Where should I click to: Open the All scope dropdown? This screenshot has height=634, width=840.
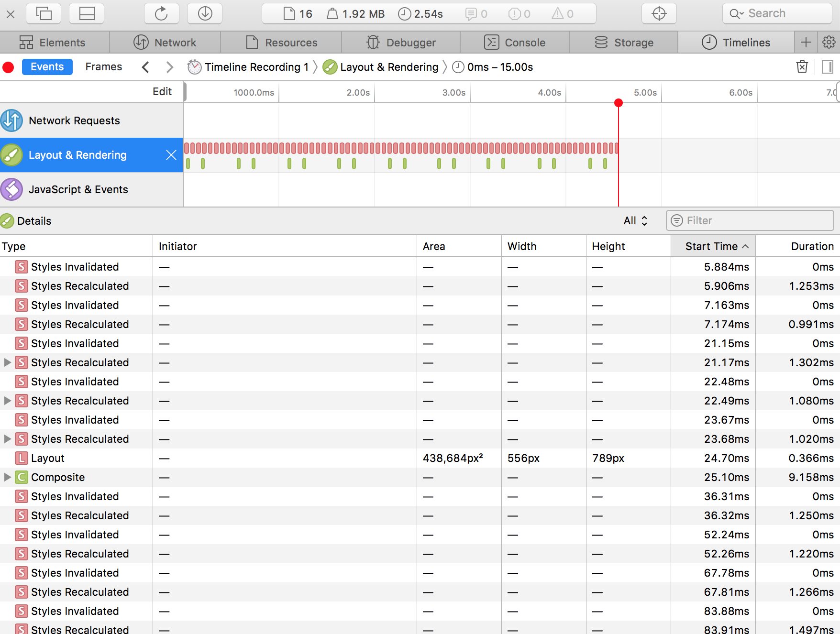click(x=635, y=220)
